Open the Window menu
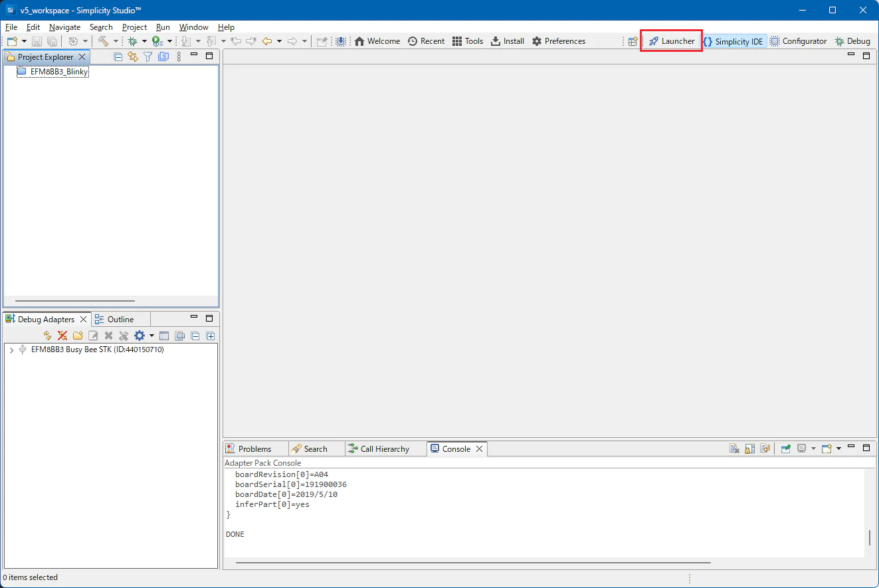This screenshot has height=588, width=879. point(193,27)
